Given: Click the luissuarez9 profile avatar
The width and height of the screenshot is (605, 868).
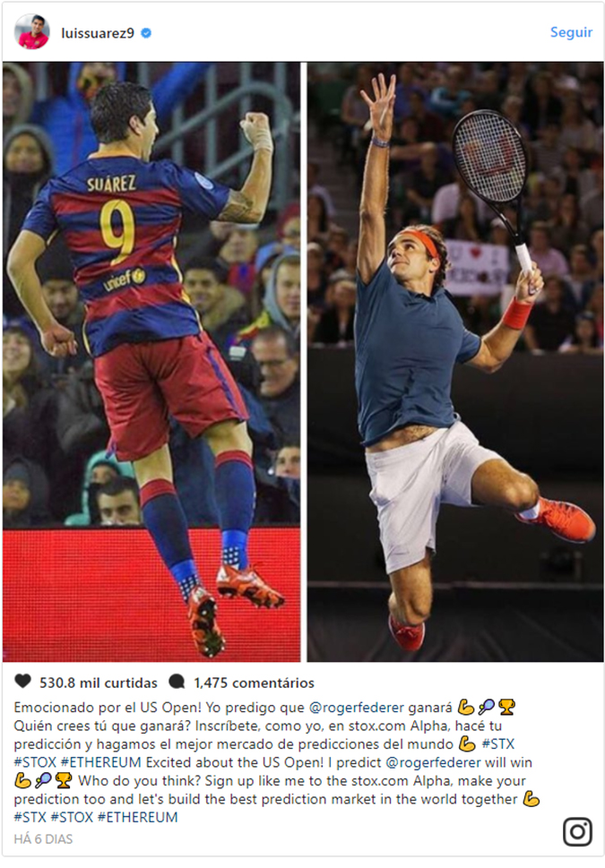Looking at the screenshot, I should [31, 32].
